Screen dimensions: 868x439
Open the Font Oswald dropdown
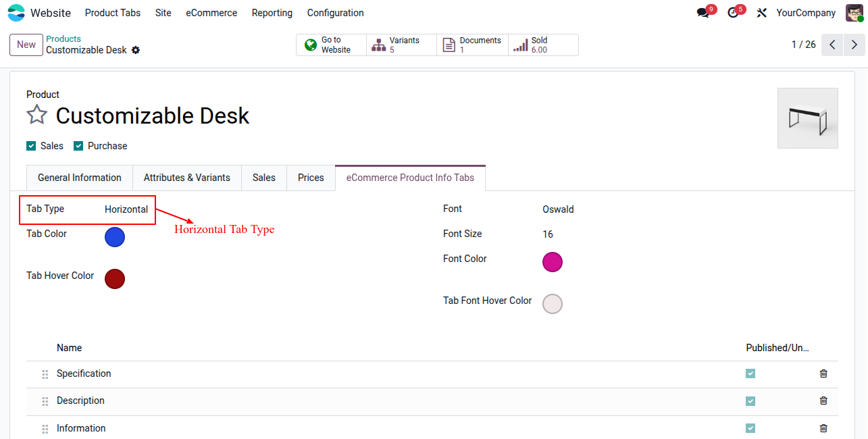point(558,209)
